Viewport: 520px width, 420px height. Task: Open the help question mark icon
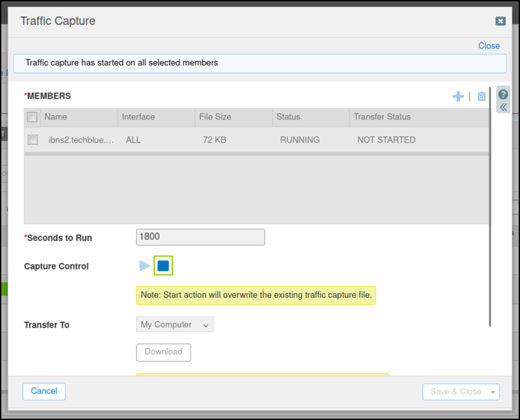point(503,95)
